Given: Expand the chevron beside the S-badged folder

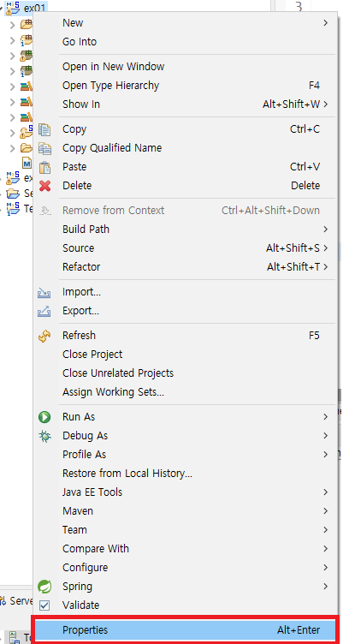Looking at the screenshot, I should 13,133.
